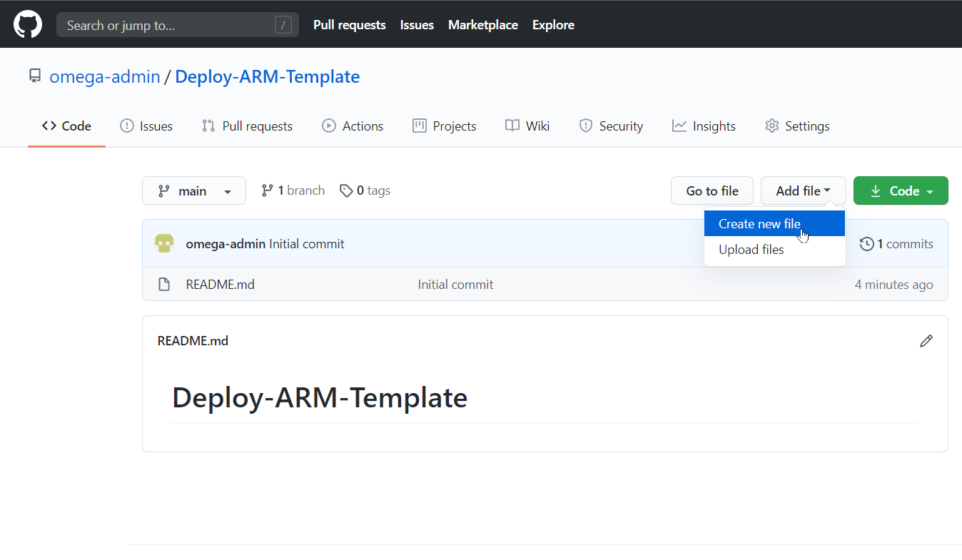Click the 4 minutes ago timestamp
962x560 pixels.
tap(894, 285)
